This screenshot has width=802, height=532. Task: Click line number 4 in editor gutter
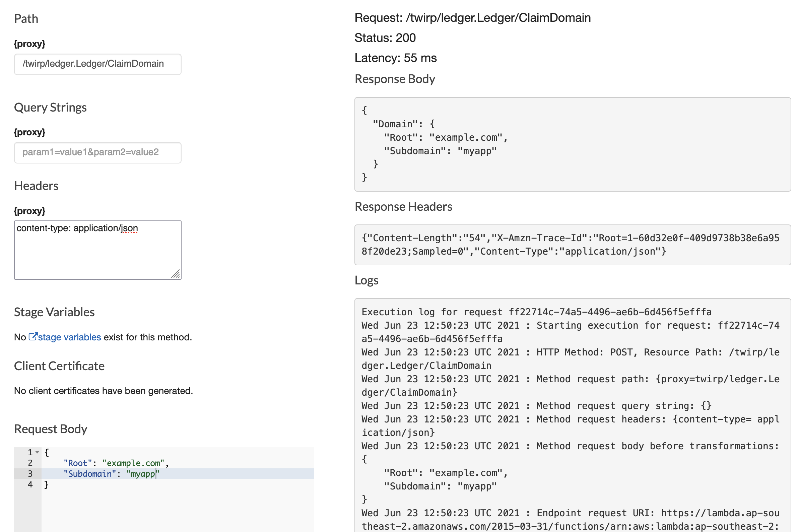(x=30, y=485)
